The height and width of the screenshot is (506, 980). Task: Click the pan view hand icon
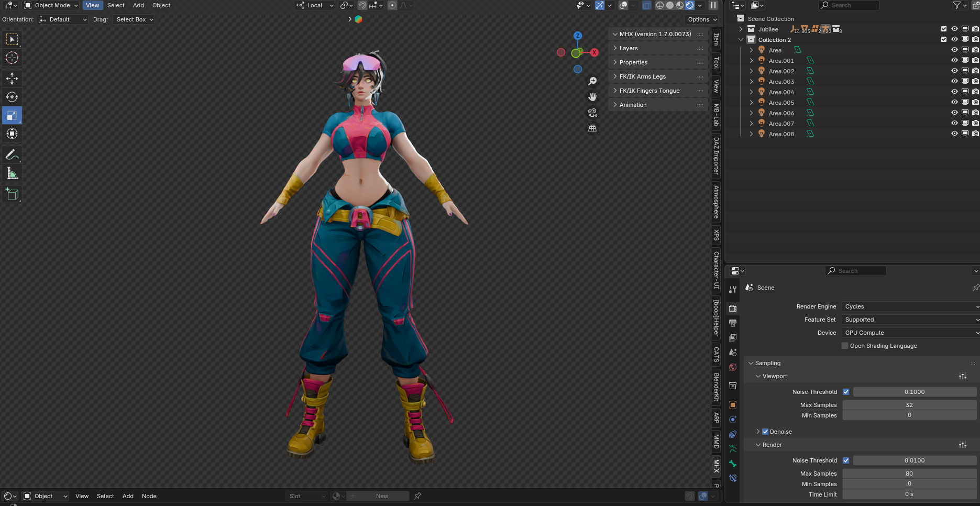(x=592, y=97)
